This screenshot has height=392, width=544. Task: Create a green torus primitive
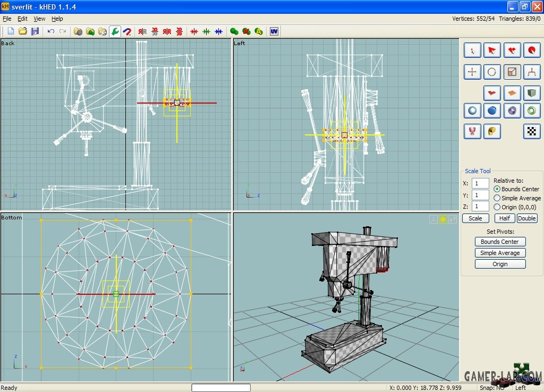point(531,111)
